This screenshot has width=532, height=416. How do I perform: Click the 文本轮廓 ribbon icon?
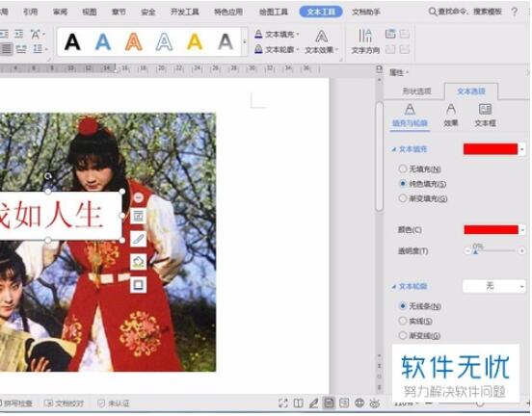pyautogui.click(x=258, y=49)
